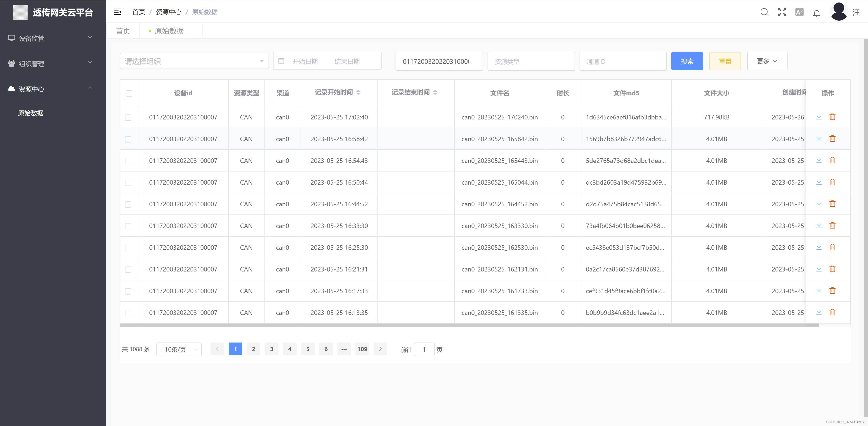Delete can0_20230525_164452.bin record
Screen dimensions: 868x426
click(x=832, y=204)
